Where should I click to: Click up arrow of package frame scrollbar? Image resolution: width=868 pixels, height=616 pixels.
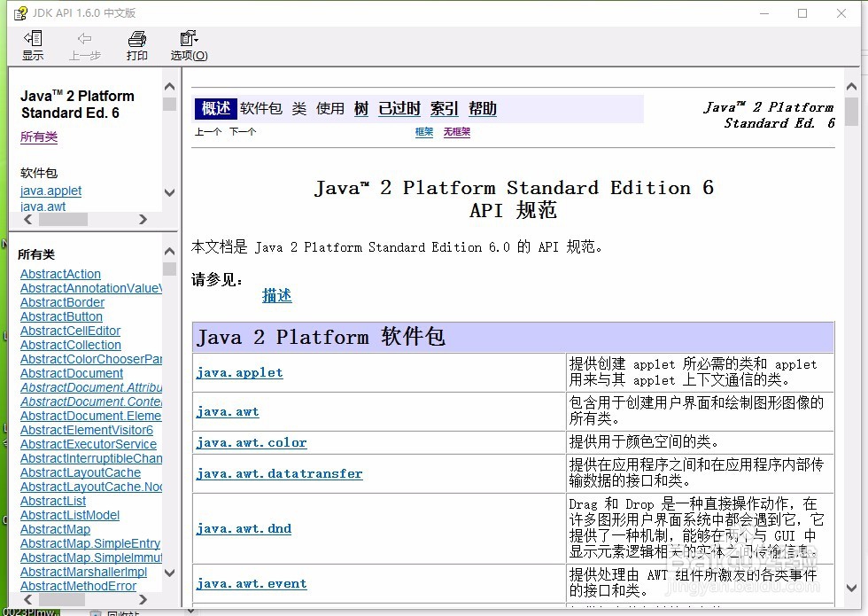click(x=169, y=87)
